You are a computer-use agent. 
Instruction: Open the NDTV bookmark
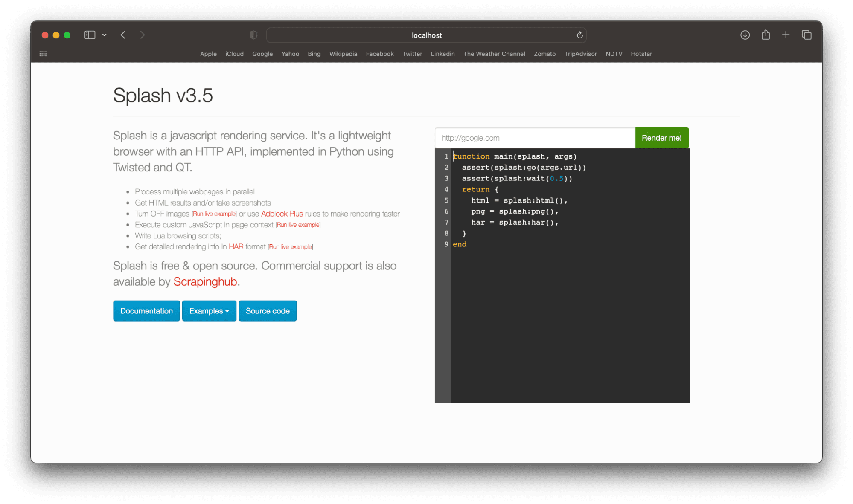614,54
